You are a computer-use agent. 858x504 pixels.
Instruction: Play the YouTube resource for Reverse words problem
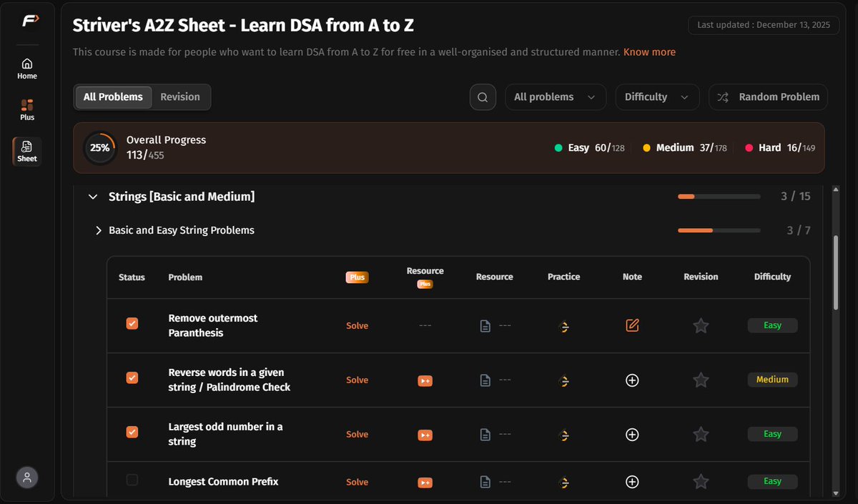click(x=425, y=380)
